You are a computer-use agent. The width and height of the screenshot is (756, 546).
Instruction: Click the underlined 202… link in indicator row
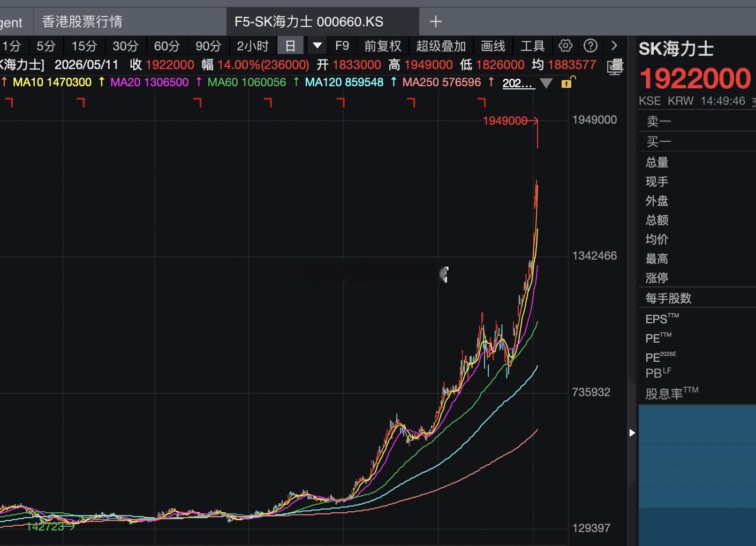519,83
